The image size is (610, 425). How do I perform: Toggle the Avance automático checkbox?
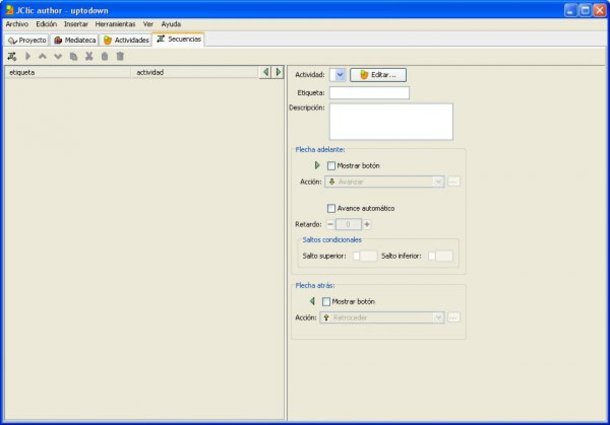tap(331, 209)
